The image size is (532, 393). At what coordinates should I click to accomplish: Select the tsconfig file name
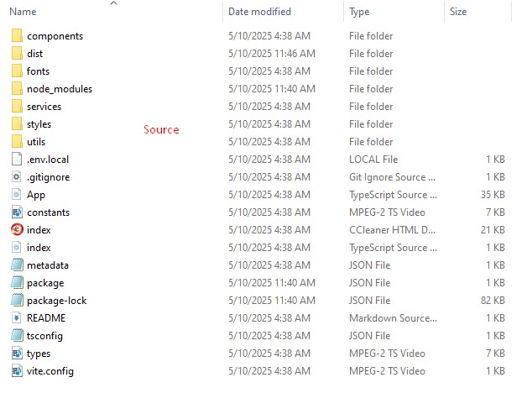[44, 336]
